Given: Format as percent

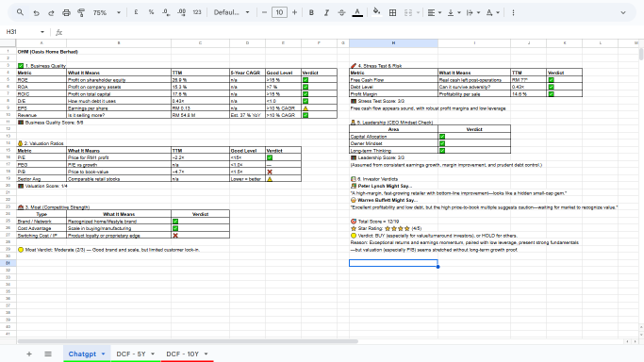Looking at the screenshot, I should tap(151, 12).
